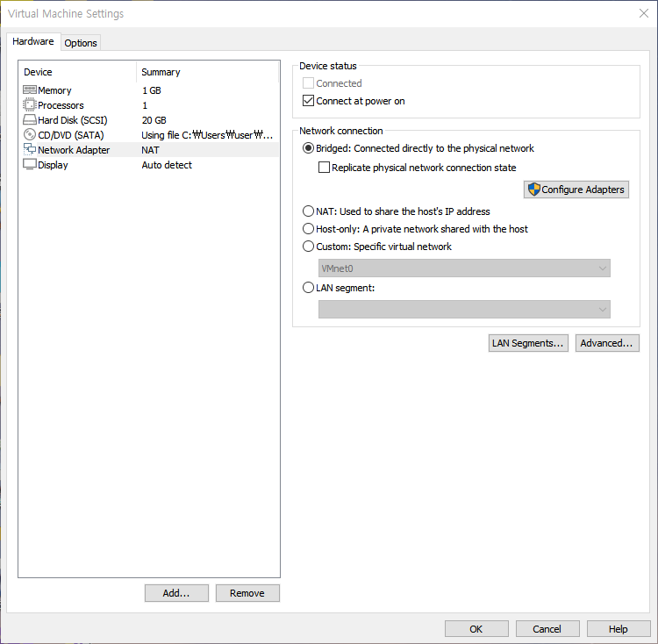Image resolution: width=658 pixels, height=644 pixels.
Task: Click Add to add new hardware
Action: click(176, 593)
